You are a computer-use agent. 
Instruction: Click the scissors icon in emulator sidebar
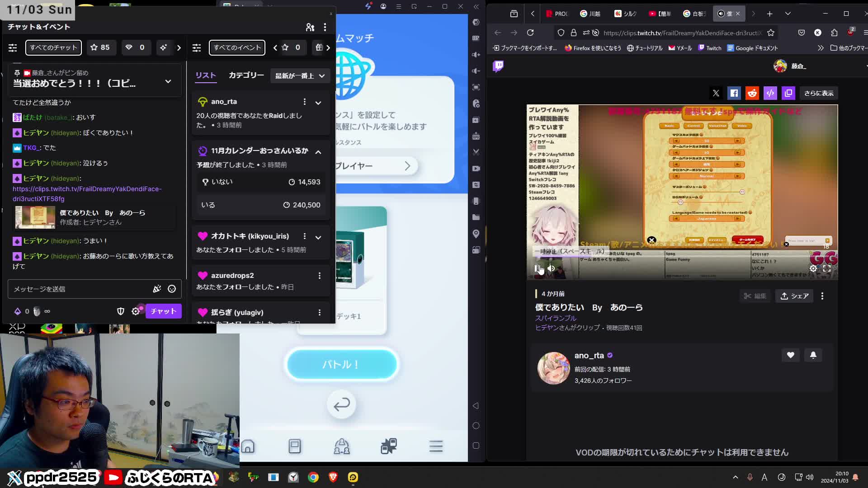tap(476, 152)
